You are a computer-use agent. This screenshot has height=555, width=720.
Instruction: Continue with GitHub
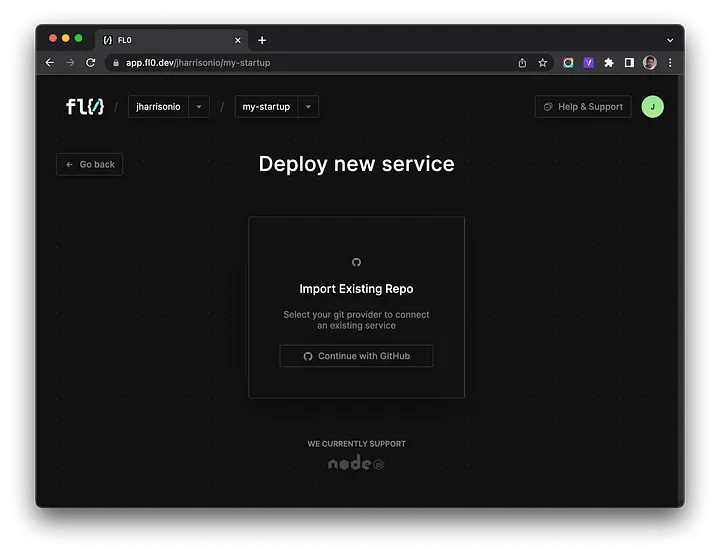356,356
